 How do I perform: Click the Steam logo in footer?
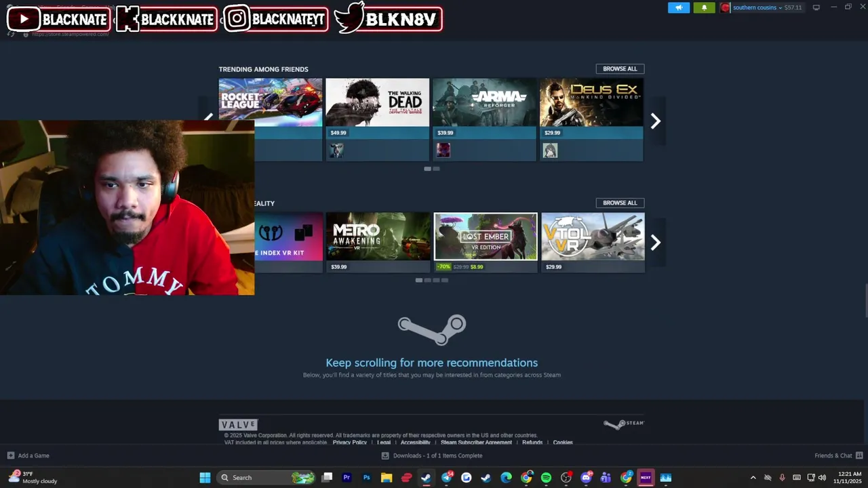(x=624, y=424)
